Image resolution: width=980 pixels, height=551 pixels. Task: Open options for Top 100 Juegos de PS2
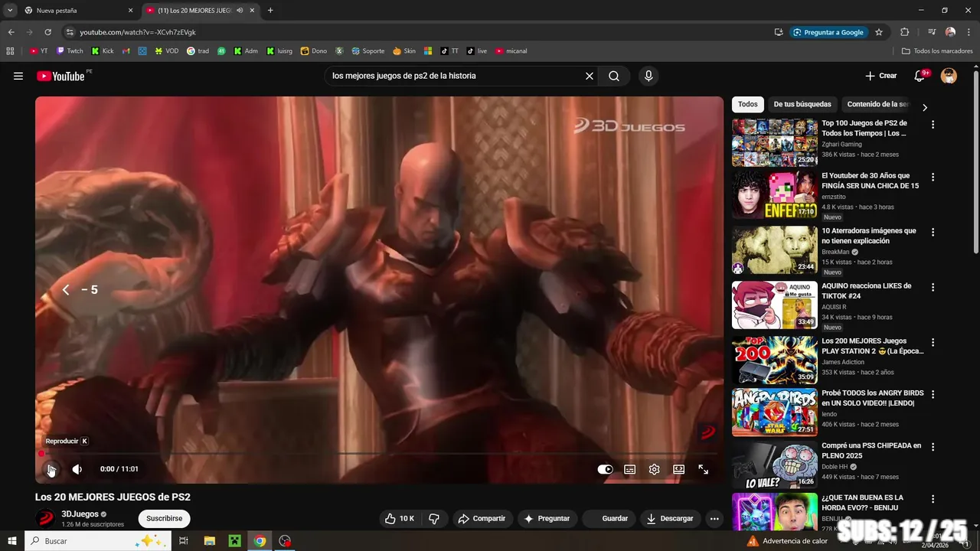933,125
